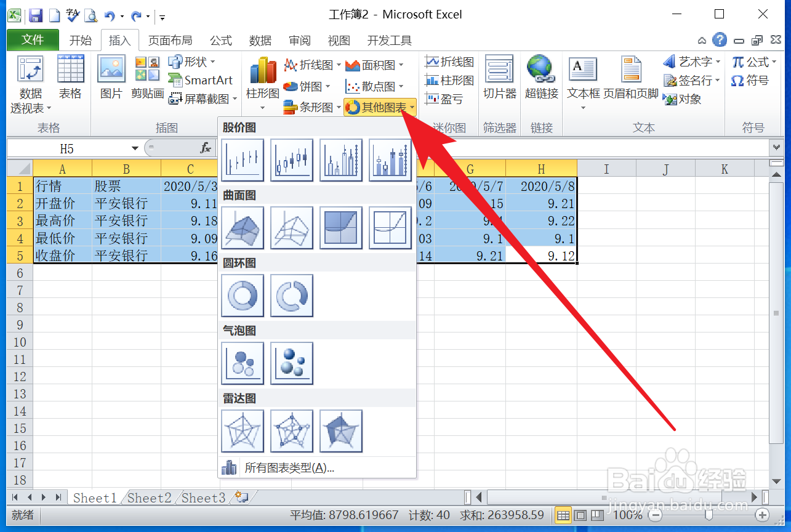
Task: Insert Text Box (文本框)
Action: pos(583,85)
